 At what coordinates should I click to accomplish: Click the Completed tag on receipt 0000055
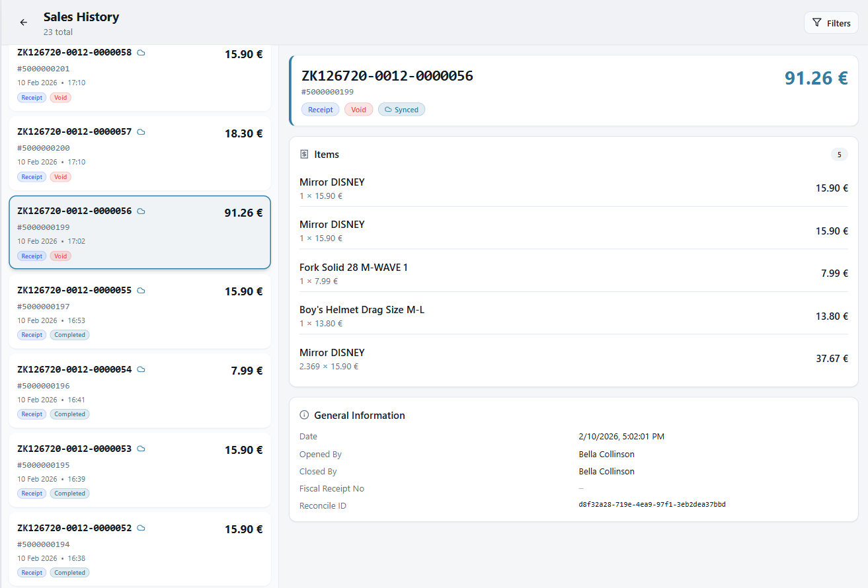click(69, 335)
